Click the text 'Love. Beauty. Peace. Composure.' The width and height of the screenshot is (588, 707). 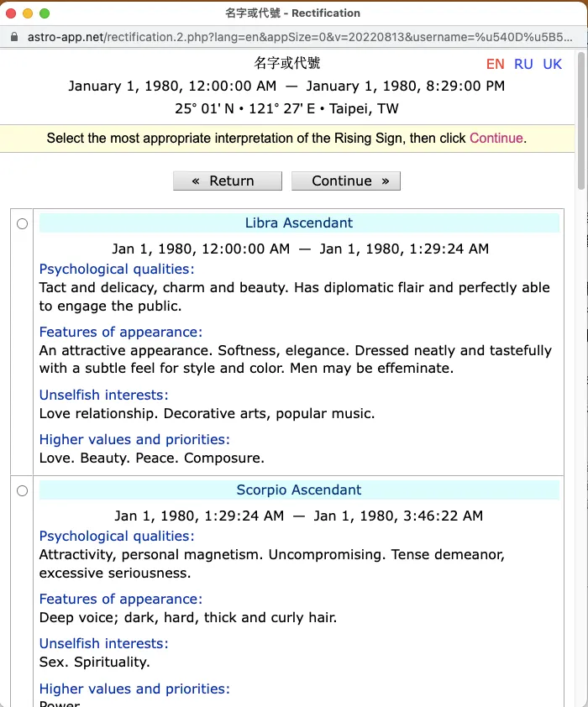(x=151, y=458)
